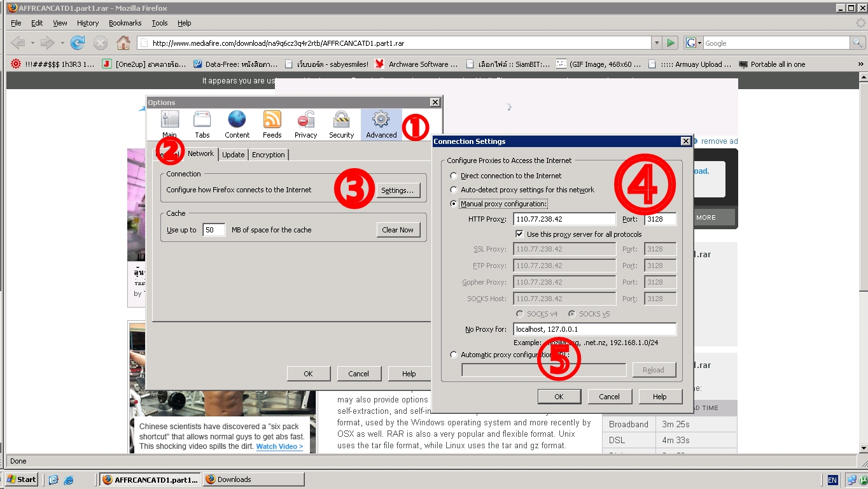Open the Security options panel
Screen dimensions: 868x489
click(341, 124)
